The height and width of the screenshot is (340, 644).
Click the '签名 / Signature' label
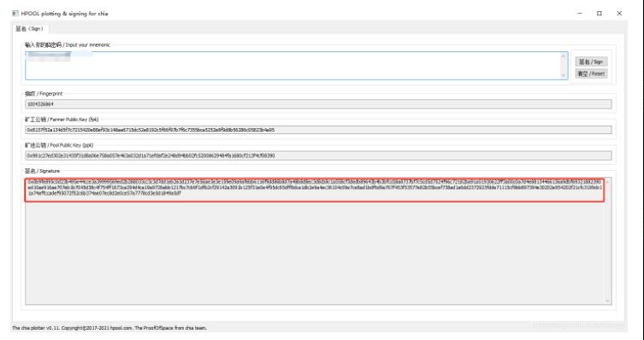(x=42, y=171)
